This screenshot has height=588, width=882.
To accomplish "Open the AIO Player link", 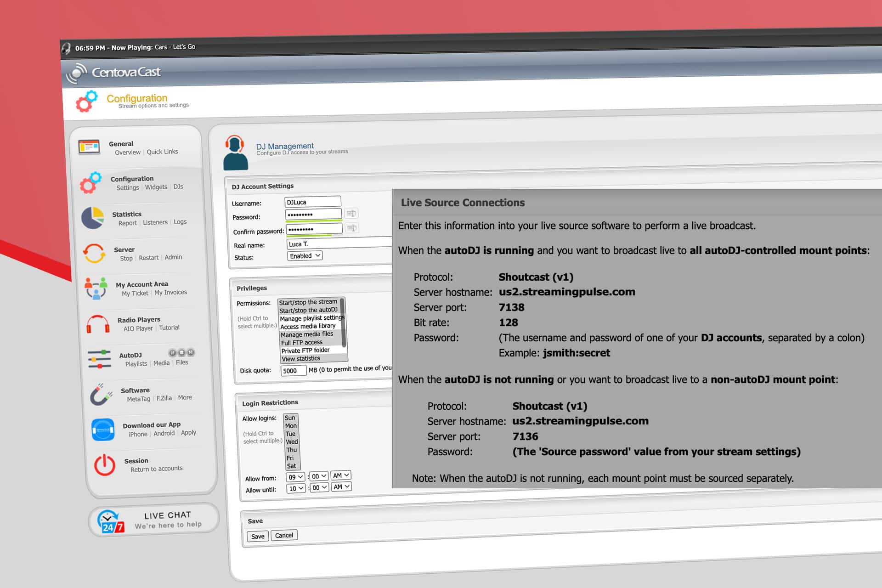I will [x=138, y=328].
